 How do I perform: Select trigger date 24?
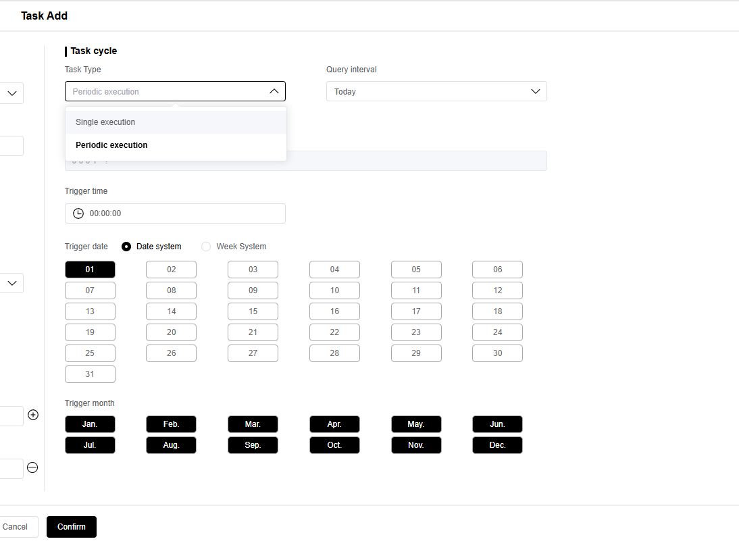click(497, 332)
